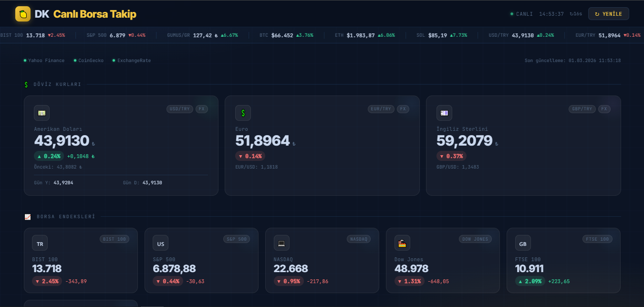The height and width of the screenshot is (307, 644).
Task: Click the 22.668 NASDAQ value
Action: 291,269
